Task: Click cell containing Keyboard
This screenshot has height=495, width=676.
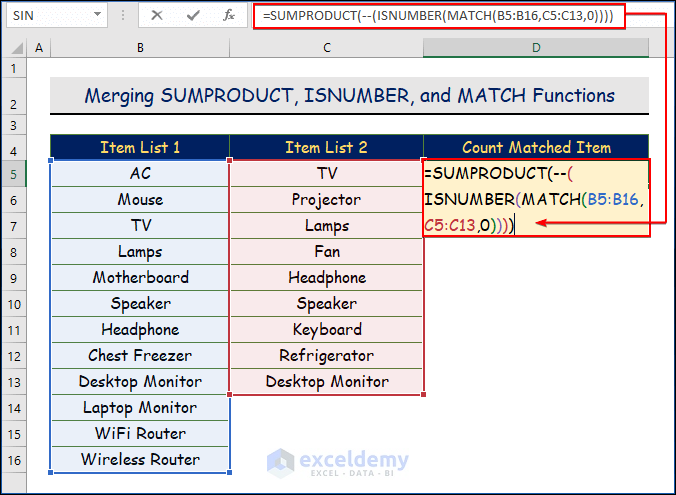Action: point(326,329)
